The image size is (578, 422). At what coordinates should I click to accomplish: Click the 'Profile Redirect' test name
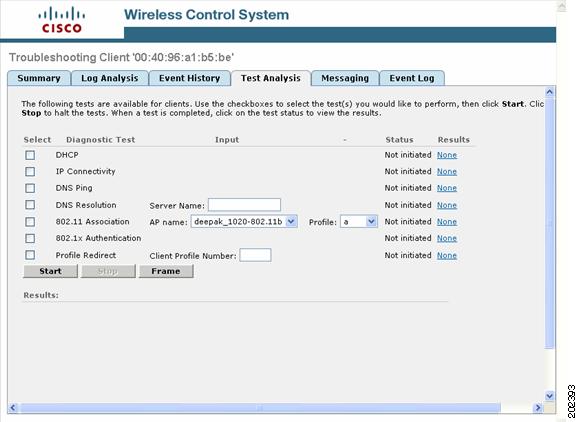[x=86, y=255]
